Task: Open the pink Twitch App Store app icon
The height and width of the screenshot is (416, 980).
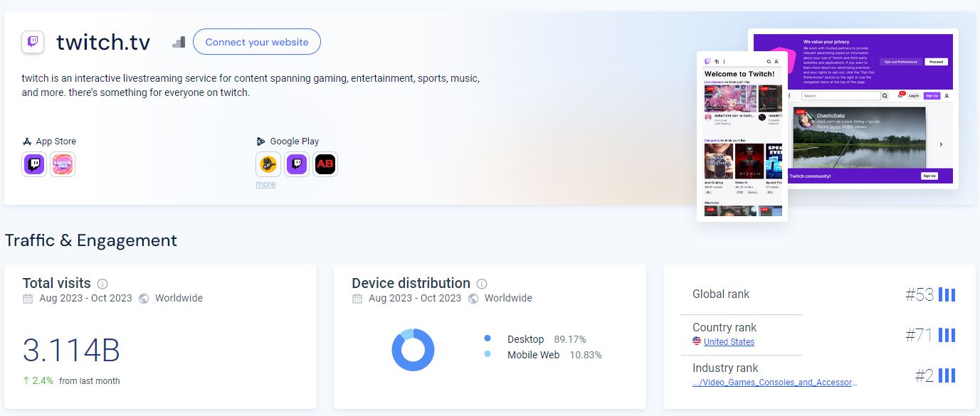Action: click(x=63, y=164)
